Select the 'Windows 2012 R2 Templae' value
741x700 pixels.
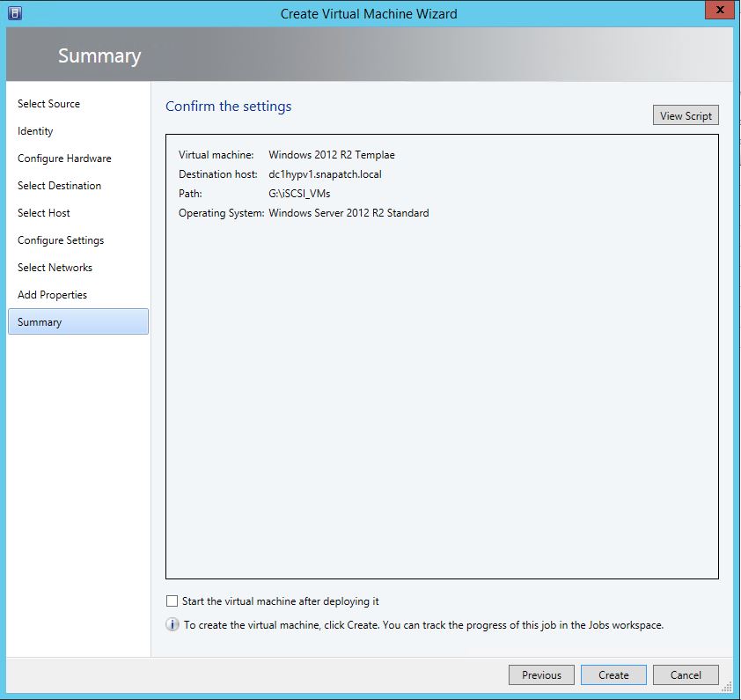point(332,155)
